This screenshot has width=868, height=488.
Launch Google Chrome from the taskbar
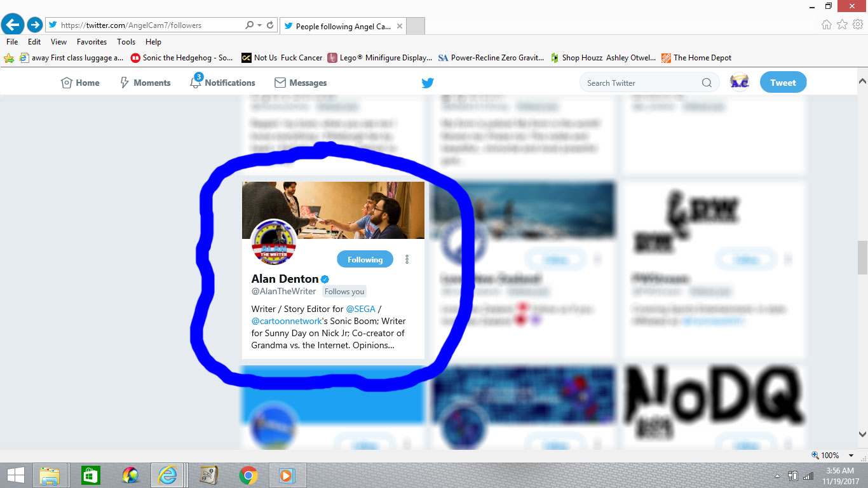pyautogui.click(x=248, y=475)
